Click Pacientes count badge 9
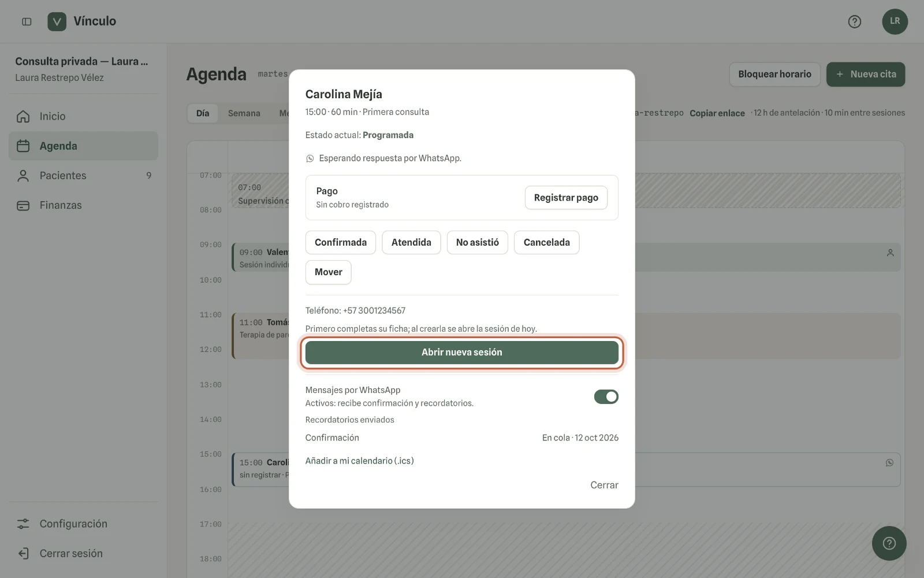The width and height of the screenshot is (924, 578). pos(149,176)
